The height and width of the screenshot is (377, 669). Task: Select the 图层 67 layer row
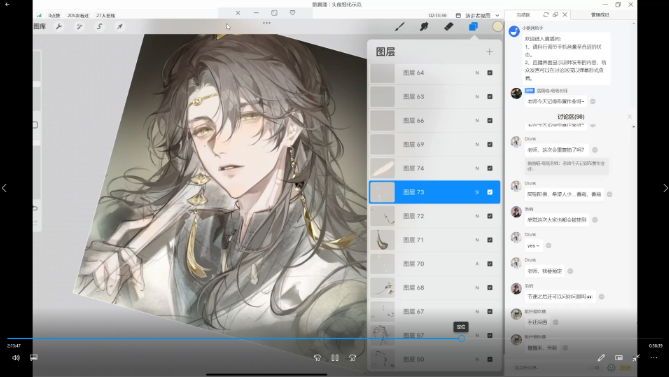(x=434, y=312)
